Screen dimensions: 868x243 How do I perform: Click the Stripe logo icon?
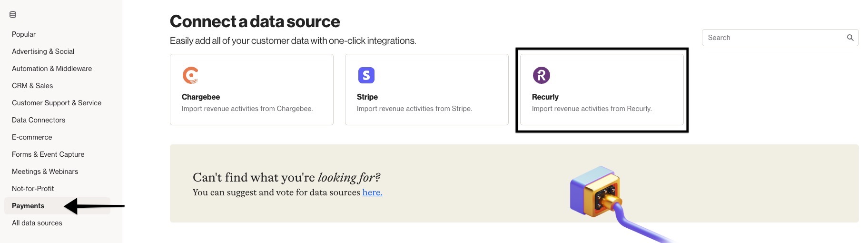[366, 75]
